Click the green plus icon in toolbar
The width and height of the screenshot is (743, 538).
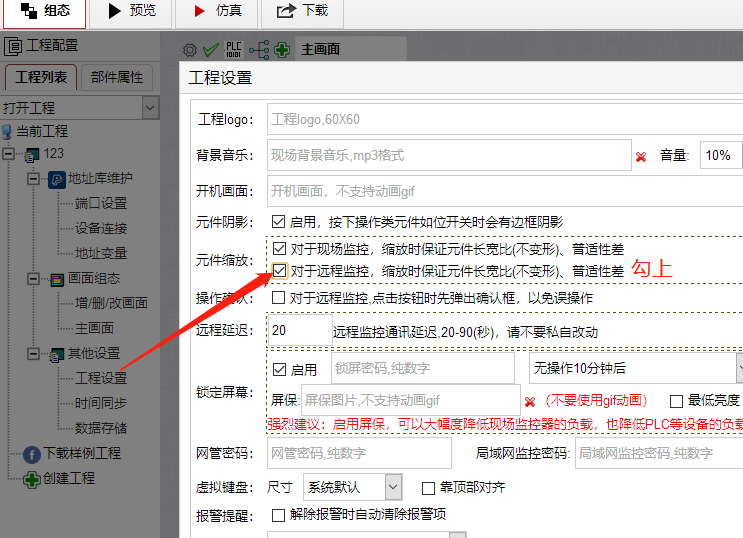pos(283,49)
